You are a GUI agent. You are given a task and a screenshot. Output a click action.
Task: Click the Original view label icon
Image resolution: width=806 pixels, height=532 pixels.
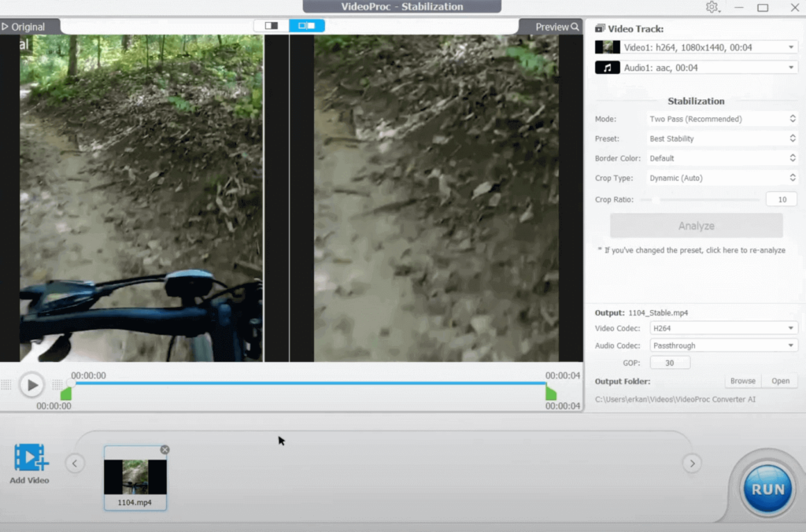[6, 27]
